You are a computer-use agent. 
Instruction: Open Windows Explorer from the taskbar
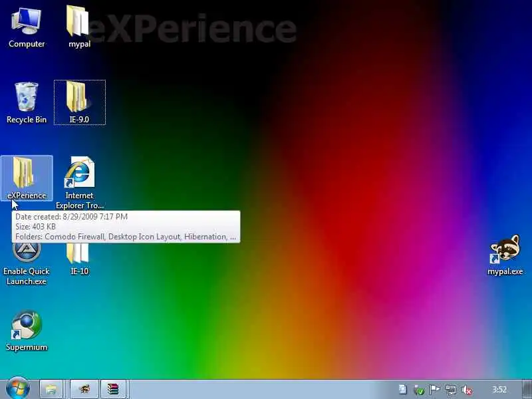(x=51, y=389)
